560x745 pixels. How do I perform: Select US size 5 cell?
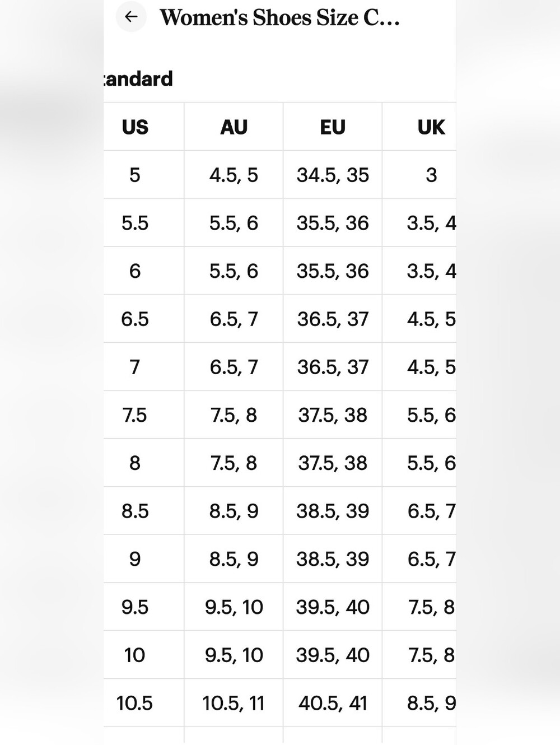point(135,175)
